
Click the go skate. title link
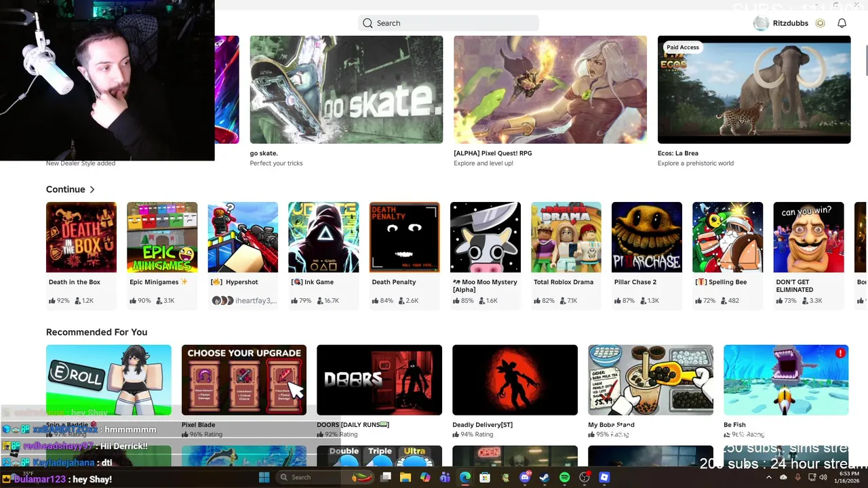click(264, 153)
